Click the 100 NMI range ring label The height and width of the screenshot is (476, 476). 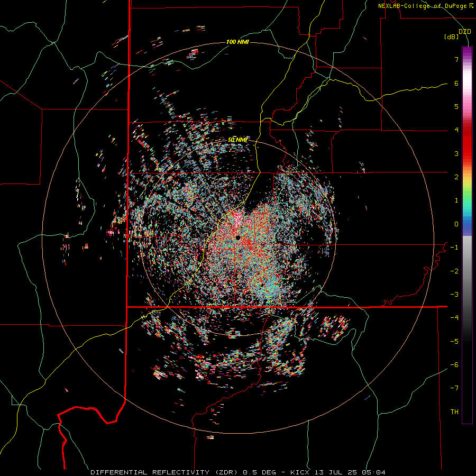237,42
